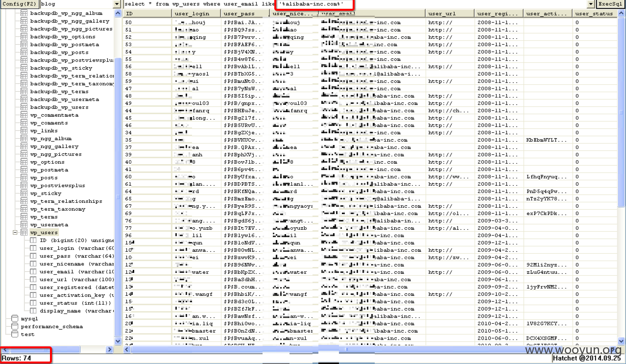Click the column icon beside ID (bigint(20)
Screen dimensions: 626x364
click(x=33, y=241)
